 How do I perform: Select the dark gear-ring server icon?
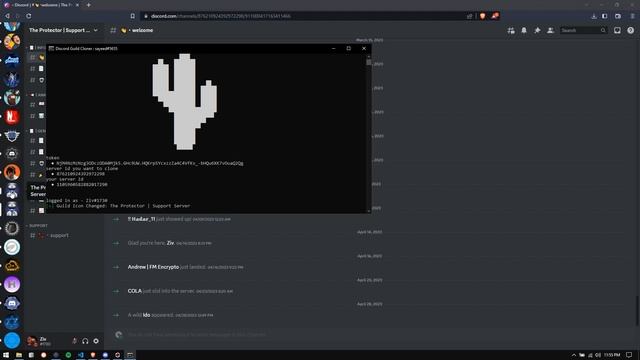click(12, 228)
